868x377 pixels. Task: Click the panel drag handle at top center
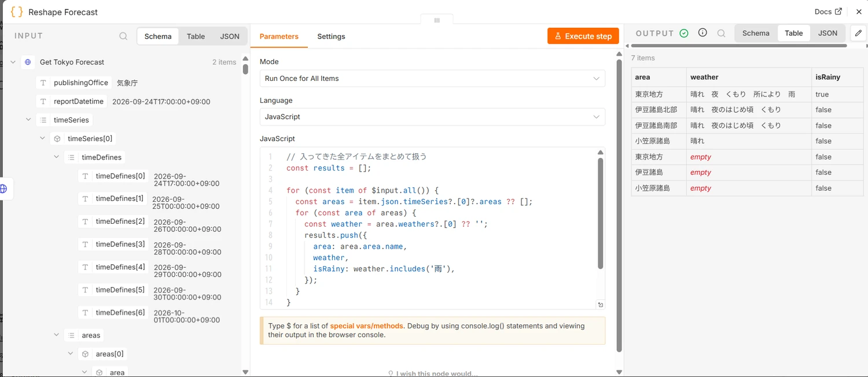pos(437,20)
